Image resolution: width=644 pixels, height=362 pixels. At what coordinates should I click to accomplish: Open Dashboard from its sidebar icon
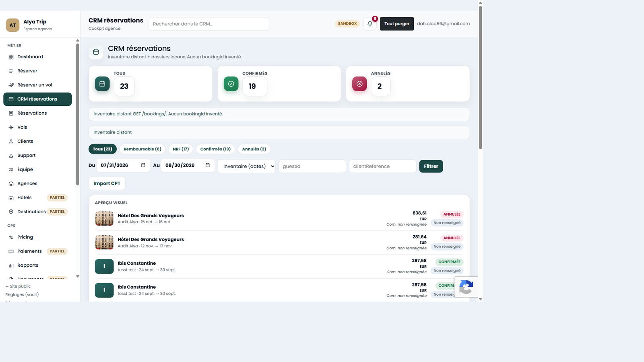[11, 57]
